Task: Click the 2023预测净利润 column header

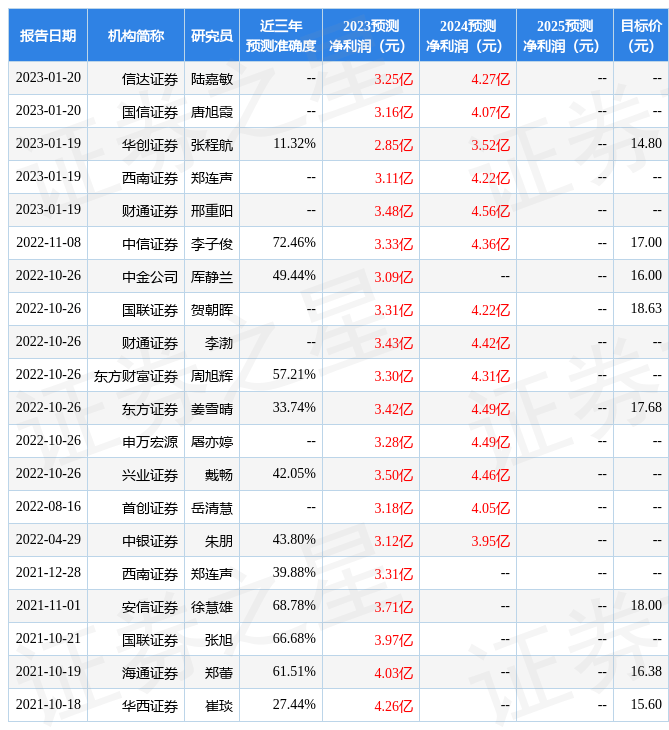Action: 370,36
